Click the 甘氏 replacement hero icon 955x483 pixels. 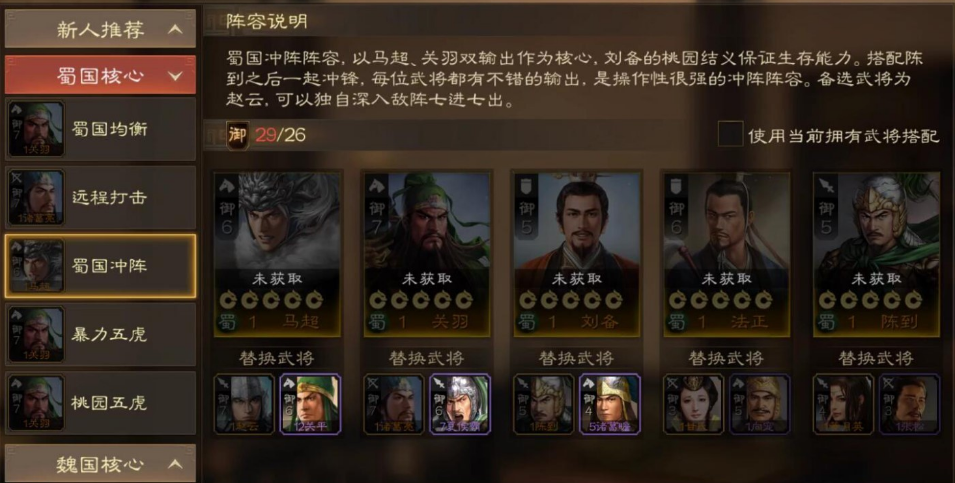point(693,404)
